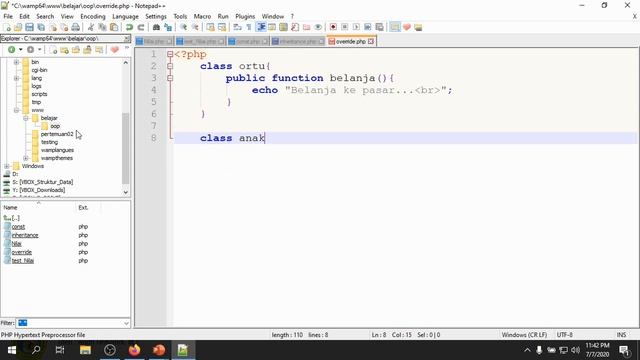Collapse the fold marker on line 1
640x360 pixels.
170,54
